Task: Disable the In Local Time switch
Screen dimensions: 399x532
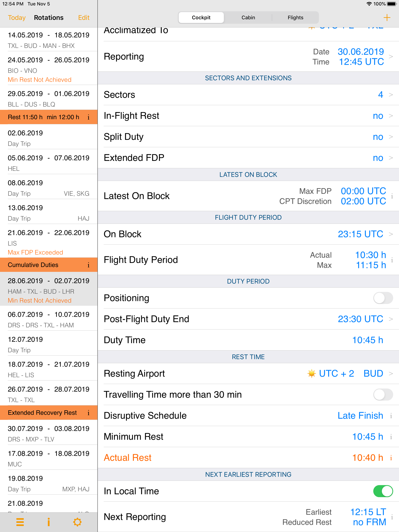Action: pyautogui.click(x=383, y=491)
